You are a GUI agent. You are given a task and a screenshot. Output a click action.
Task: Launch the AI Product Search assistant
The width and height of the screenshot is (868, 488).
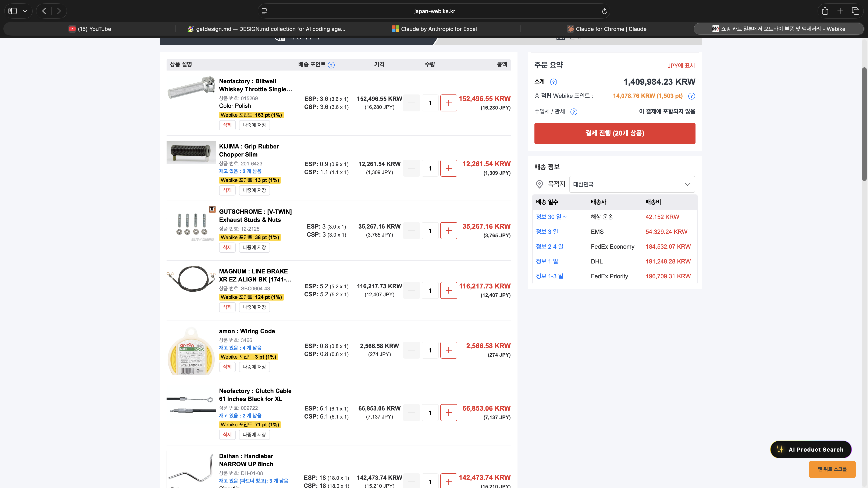811,450
